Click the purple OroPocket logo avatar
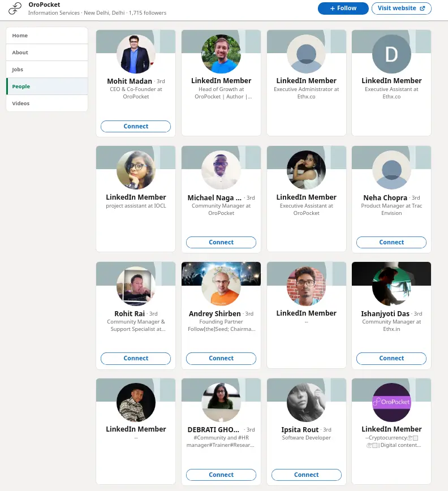 click(x=391, y=402)
